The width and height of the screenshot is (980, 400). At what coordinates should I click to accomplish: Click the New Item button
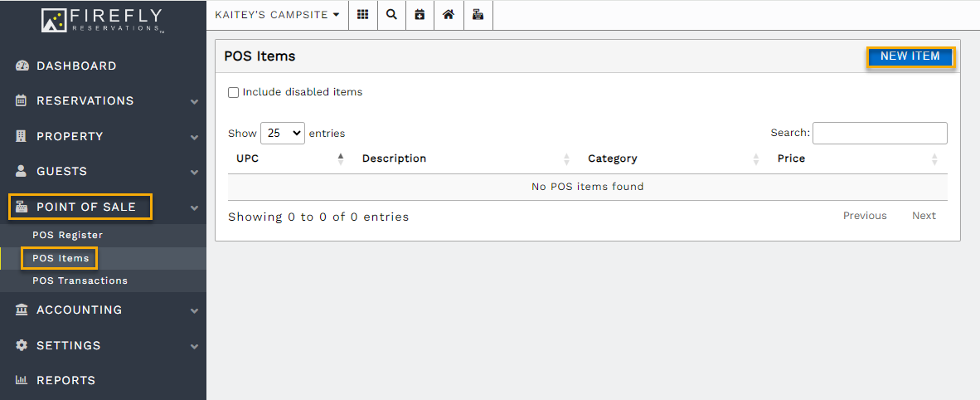pos(910,56)
